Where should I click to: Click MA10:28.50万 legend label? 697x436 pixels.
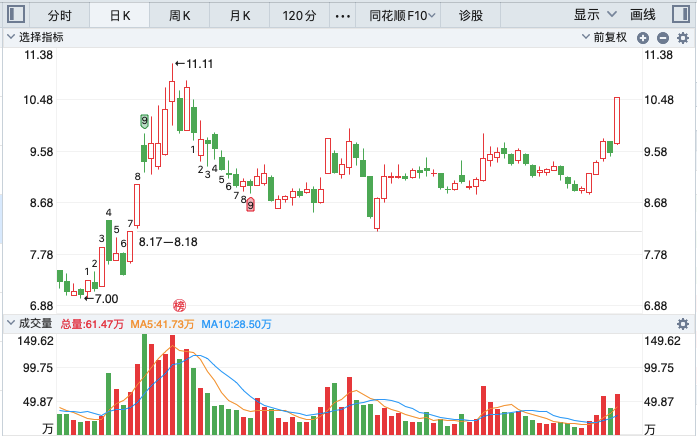click(x=236, y=324)
